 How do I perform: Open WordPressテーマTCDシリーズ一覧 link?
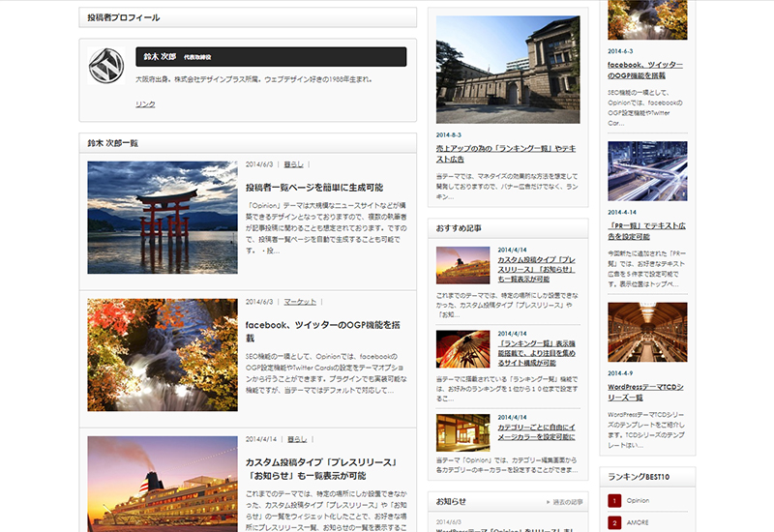point(645,392)
